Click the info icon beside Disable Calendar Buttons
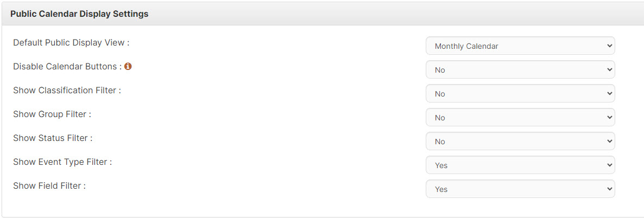644x218 pixels. 128,66
